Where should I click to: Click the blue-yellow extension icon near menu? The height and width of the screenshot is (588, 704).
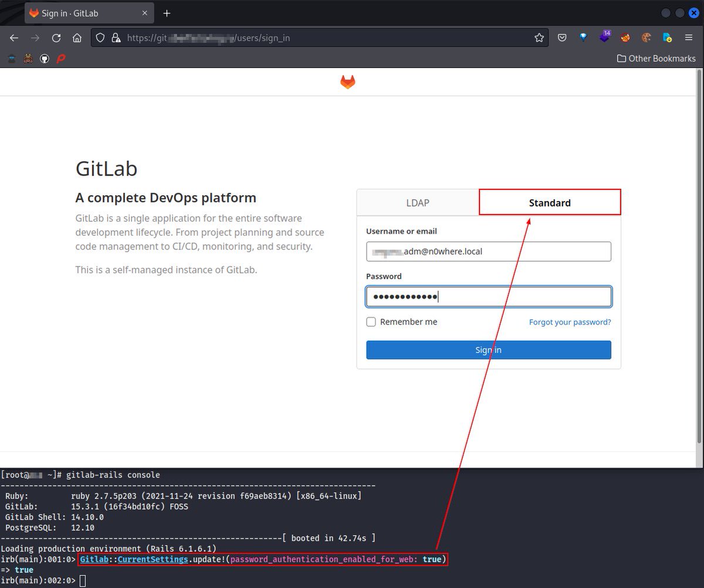coord(668,38)
